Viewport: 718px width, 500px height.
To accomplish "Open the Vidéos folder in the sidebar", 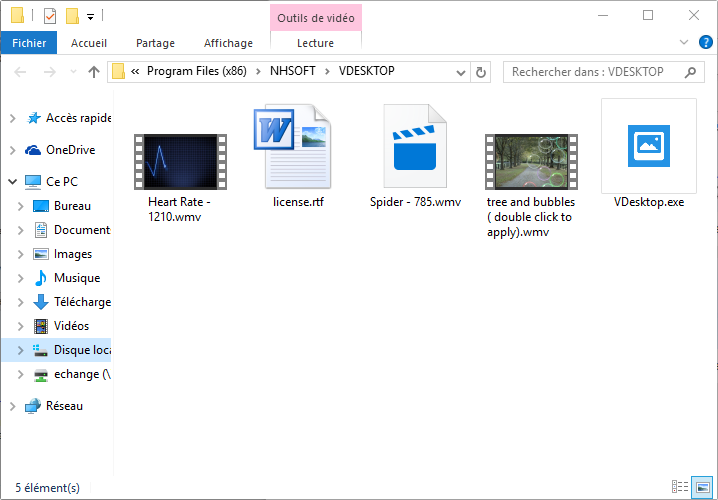I will point(71,326).
